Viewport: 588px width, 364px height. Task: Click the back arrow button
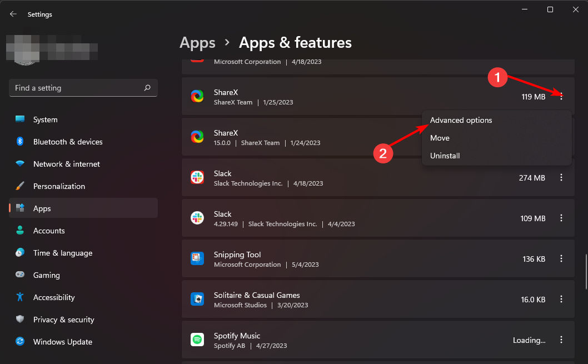(x=12, y=14)
